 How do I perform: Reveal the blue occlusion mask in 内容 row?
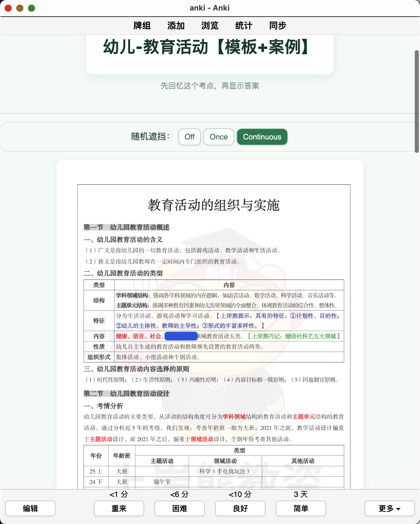[x=181, y=336]
